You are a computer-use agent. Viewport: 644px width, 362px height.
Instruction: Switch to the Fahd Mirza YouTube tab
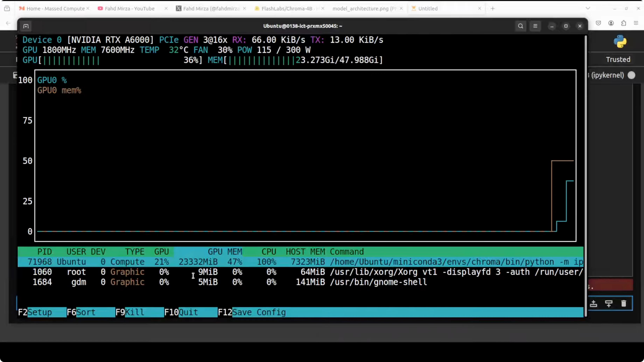(129, 9)
